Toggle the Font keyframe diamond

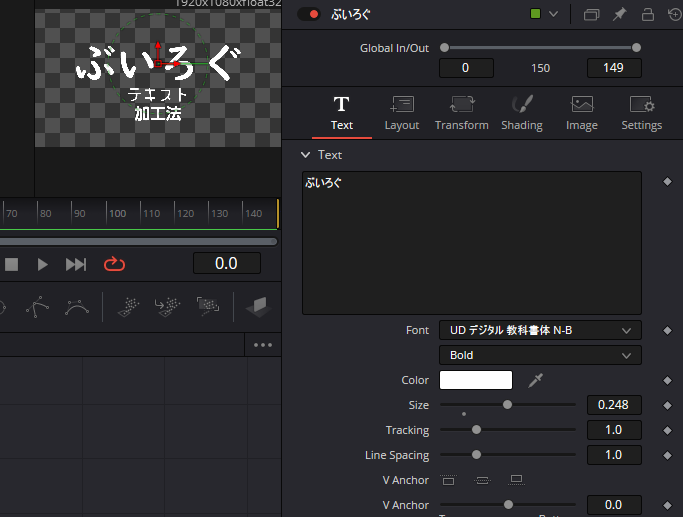[x=667, y=331]
